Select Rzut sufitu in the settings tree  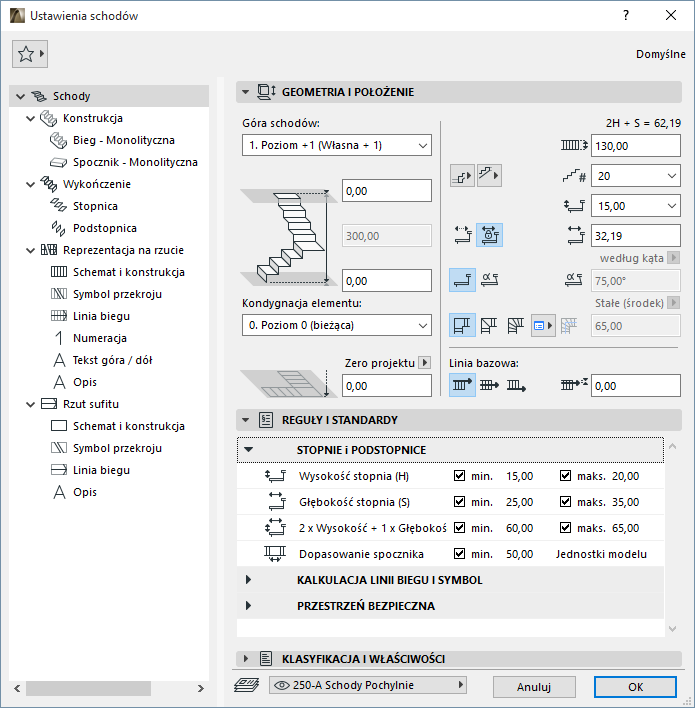point(91,404)
